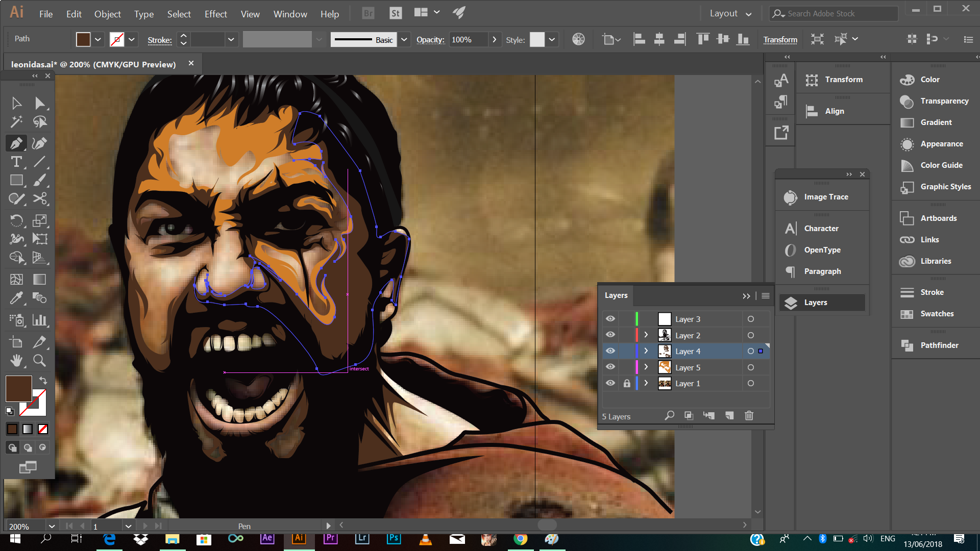Expand Layer 2 contents

tap(646, 335)
